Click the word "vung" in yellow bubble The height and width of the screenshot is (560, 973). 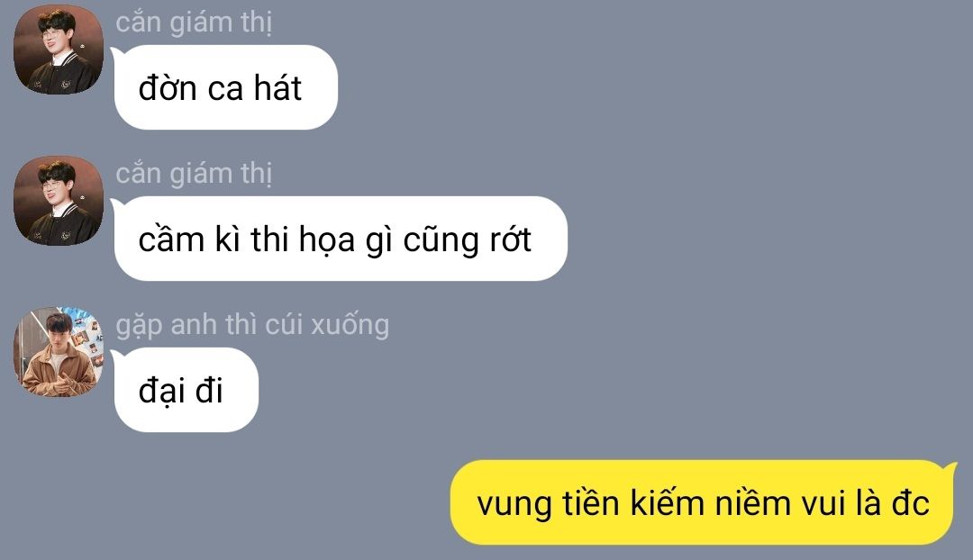pyautogui.click(x=514, y=505)
